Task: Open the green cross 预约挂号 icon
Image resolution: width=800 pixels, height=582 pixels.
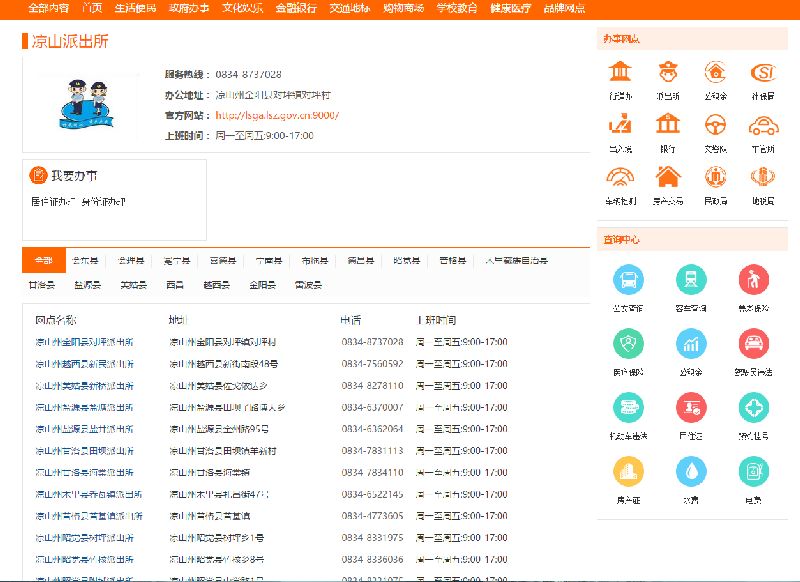Action: coord(754,408)
